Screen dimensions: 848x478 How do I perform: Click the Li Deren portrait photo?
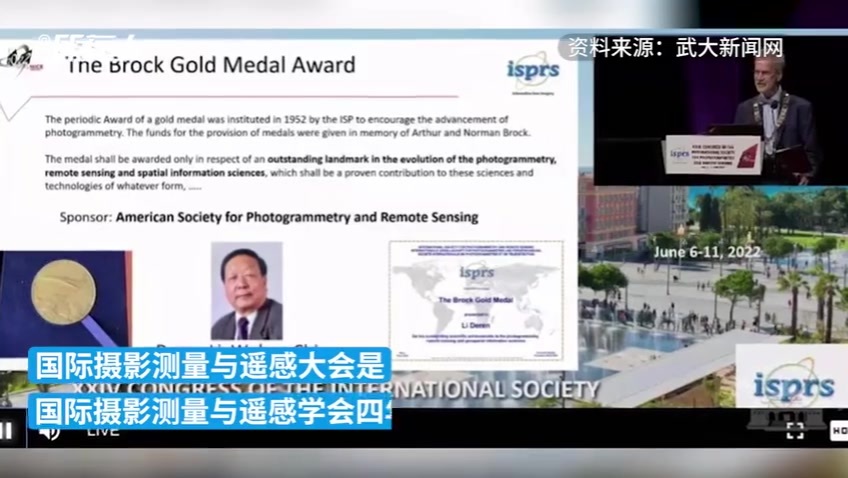(247, 291)
